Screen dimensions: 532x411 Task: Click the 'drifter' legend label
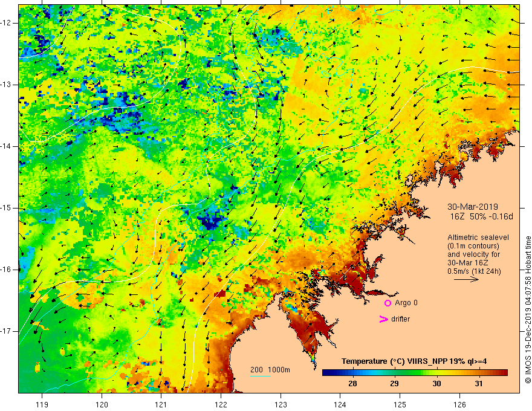coord(400,319)
